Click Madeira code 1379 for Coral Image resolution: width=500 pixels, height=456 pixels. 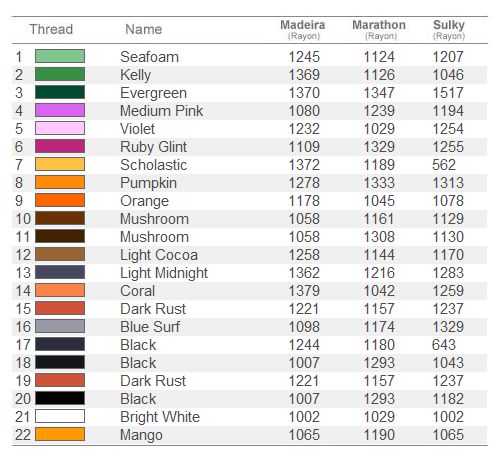(x=304, y=291)
